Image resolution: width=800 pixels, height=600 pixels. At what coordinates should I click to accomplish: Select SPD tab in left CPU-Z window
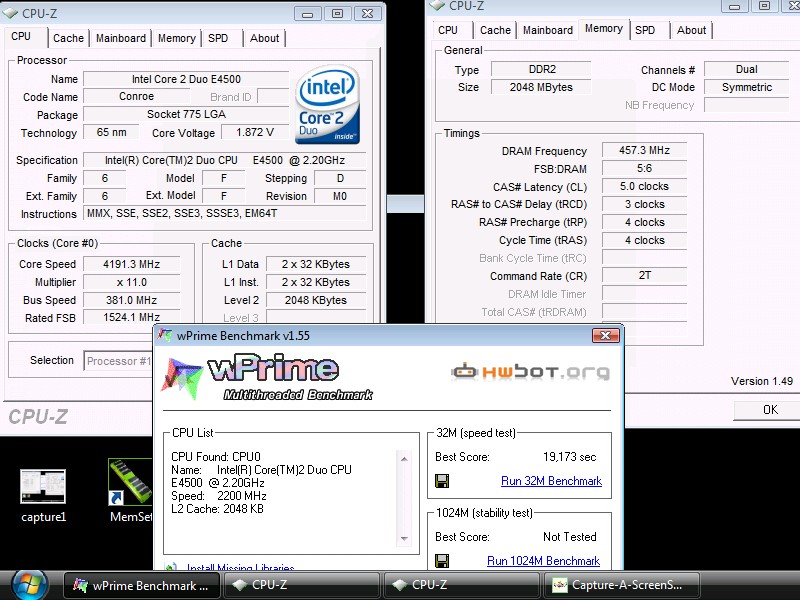click(x=218, y=38)
